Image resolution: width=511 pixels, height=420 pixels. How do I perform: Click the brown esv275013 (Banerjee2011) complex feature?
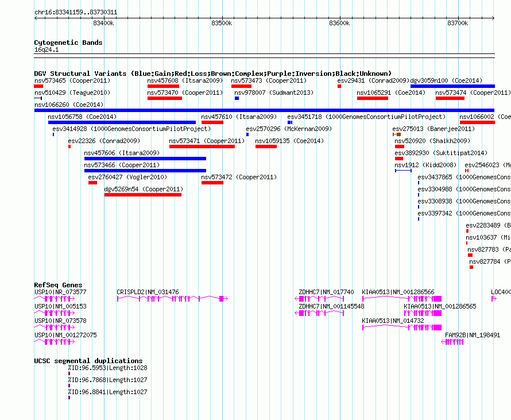coord(397,134)
